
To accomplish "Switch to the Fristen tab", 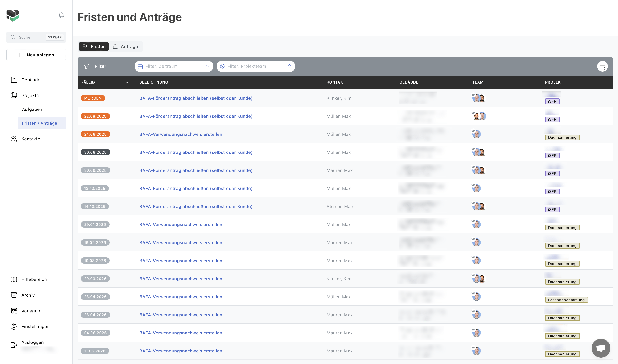I will (94, 46).
